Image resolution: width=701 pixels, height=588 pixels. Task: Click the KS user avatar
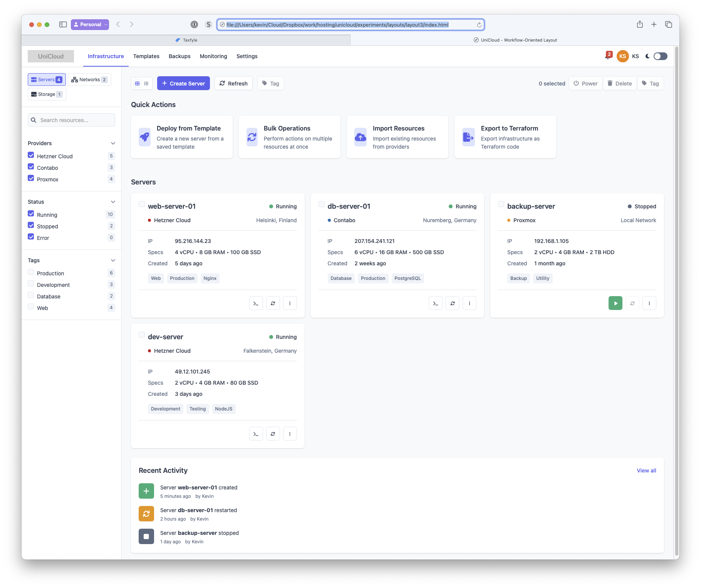coord(622,56)
